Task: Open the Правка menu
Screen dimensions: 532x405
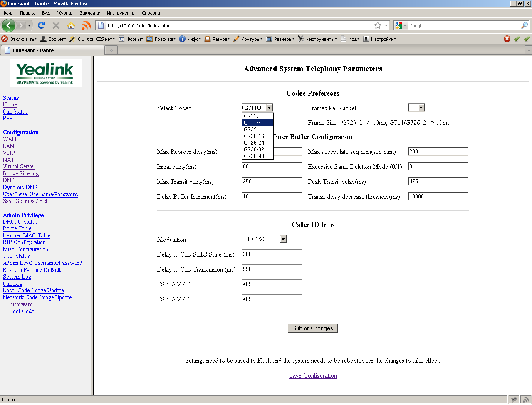Action: point(28,13)
